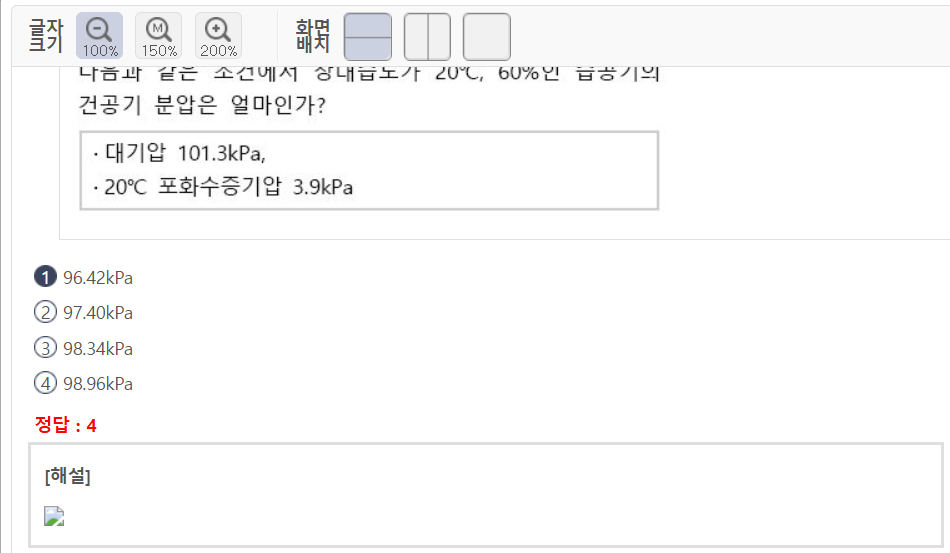Select the horizontal split screen layout
950x553 pixels.
367,37
